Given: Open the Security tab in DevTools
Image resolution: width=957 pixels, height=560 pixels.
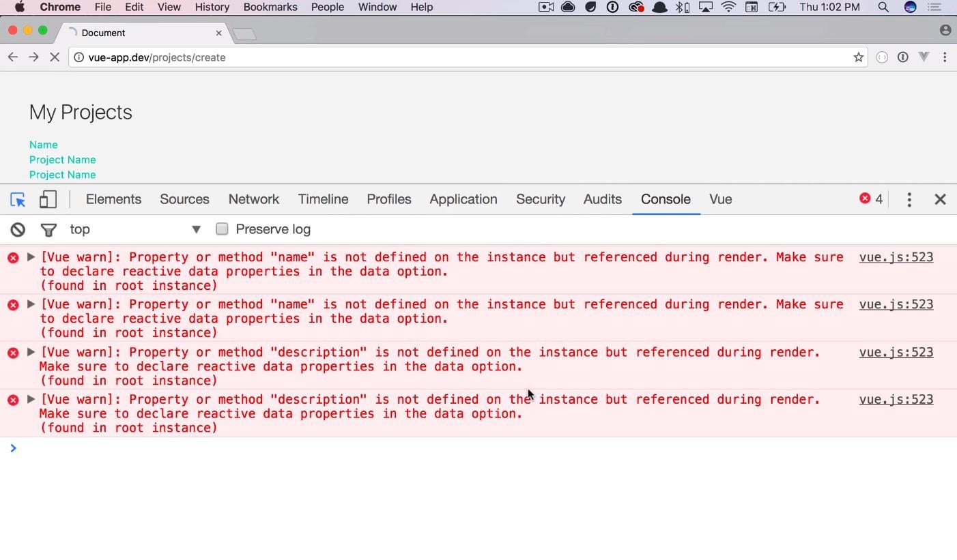Looking at the screenshot, I should [541, 199].
